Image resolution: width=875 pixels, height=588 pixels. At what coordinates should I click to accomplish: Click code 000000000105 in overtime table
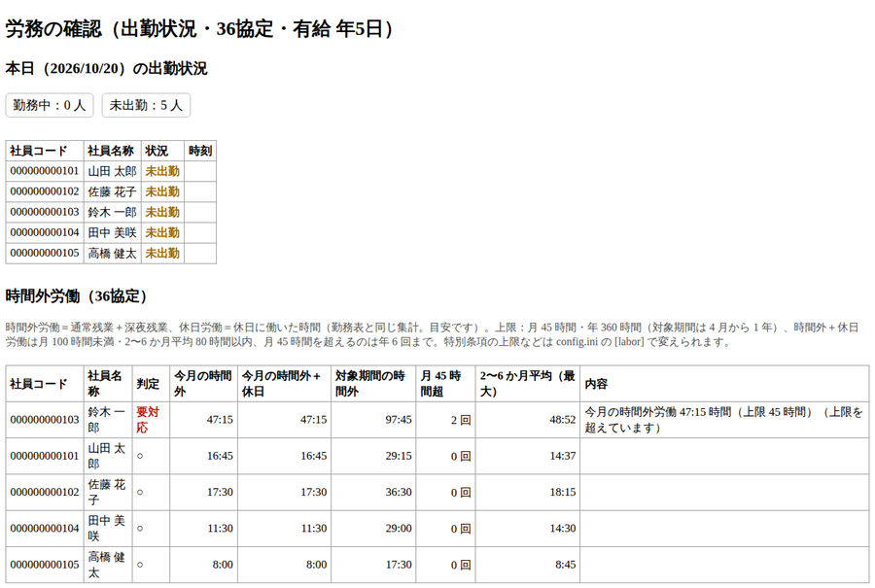point(45,565)
